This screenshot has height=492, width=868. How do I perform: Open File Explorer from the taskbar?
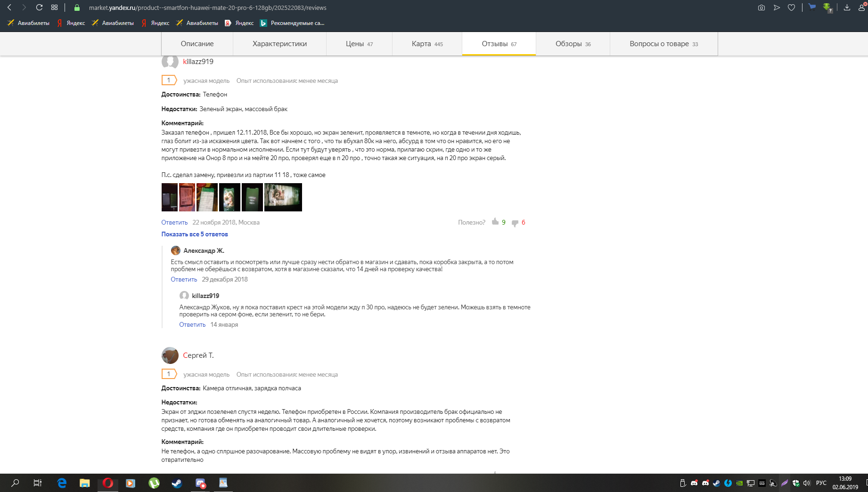point(84,483)
